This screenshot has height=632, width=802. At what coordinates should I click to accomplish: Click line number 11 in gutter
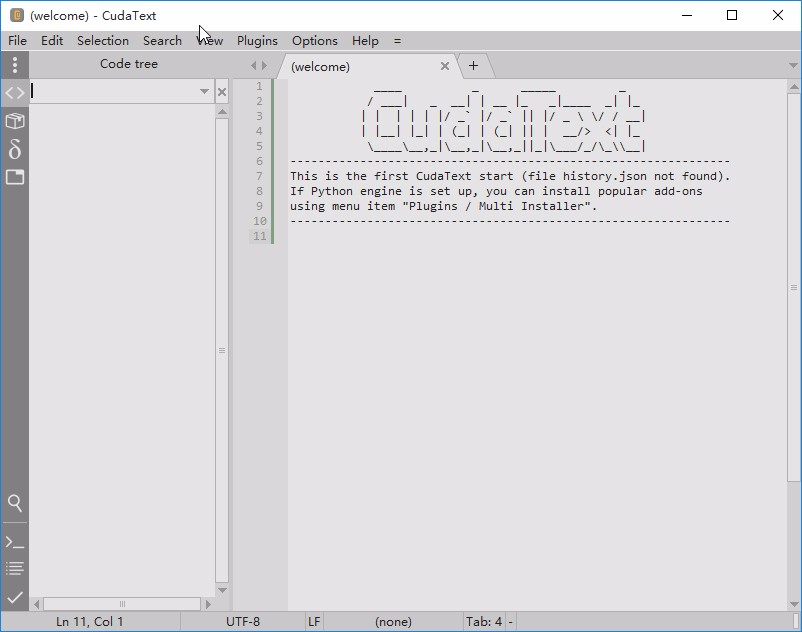pyautogui.click(x=260, y=236)
